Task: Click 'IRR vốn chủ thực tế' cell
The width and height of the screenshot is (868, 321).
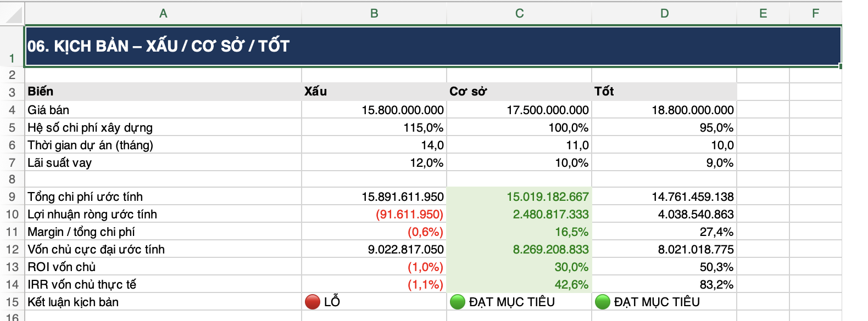Action: [163, 284]
